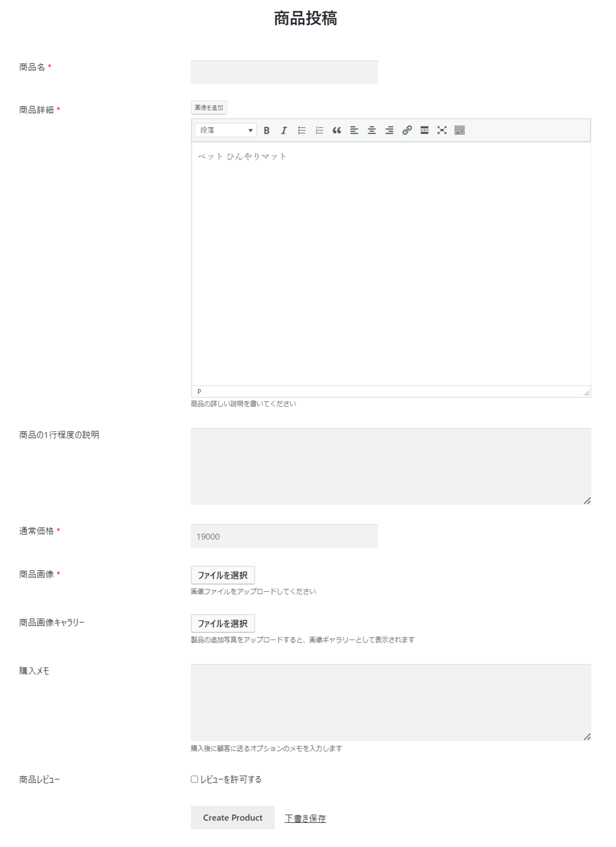Toggle bold formatting in editor toolbar
Screen dimensions: 616x847
point(266,130)
